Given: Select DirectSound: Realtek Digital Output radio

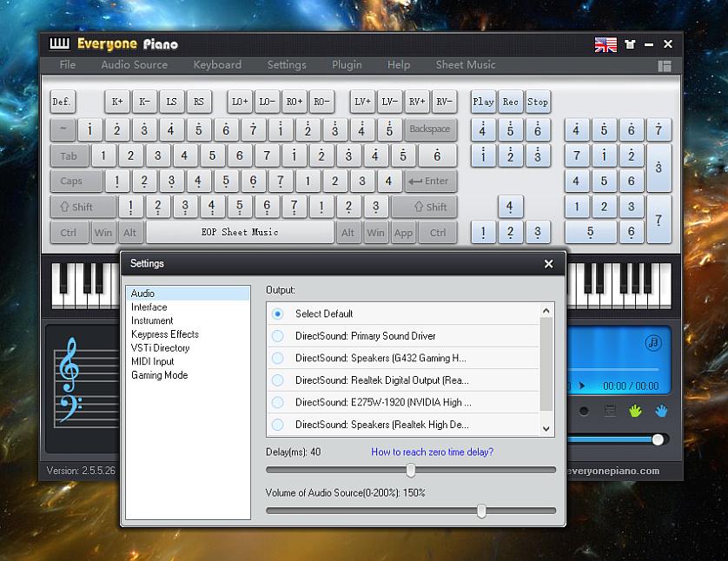Looking at the screenshot, I should [x=278, y=380].
